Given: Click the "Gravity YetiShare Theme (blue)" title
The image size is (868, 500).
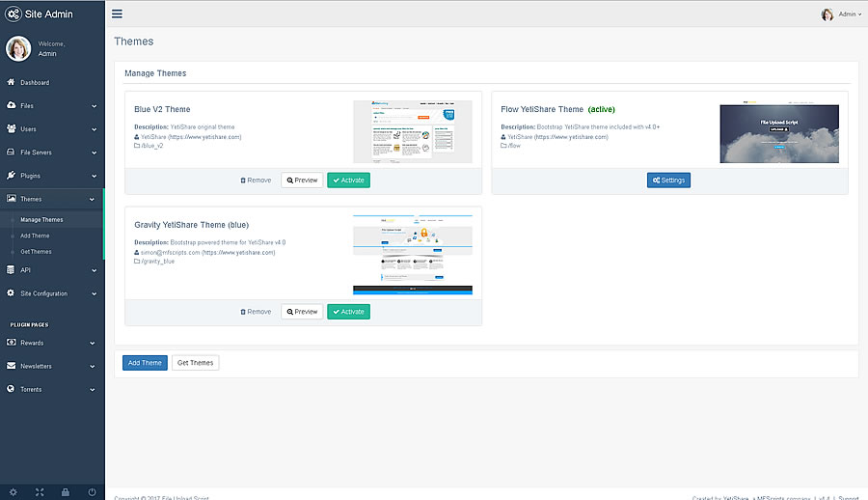Looking at the screenshot, I should (192, 225).
